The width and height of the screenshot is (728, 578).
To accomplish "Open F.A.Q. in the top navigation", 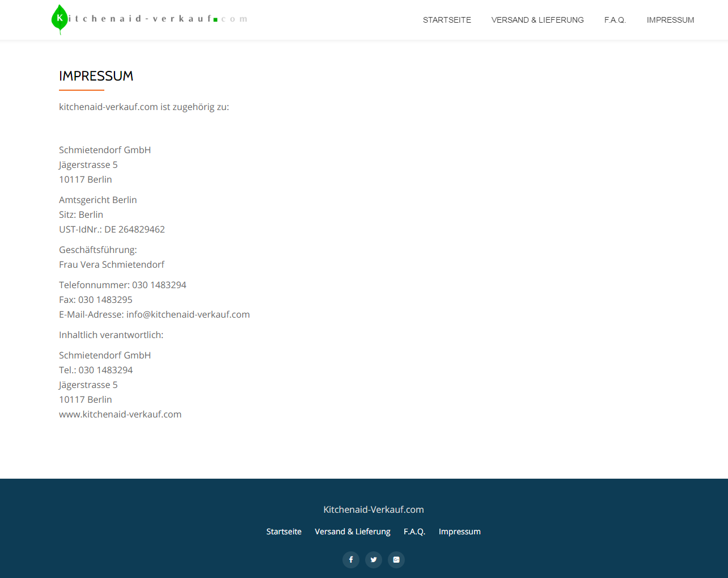I will coord(615,20).
